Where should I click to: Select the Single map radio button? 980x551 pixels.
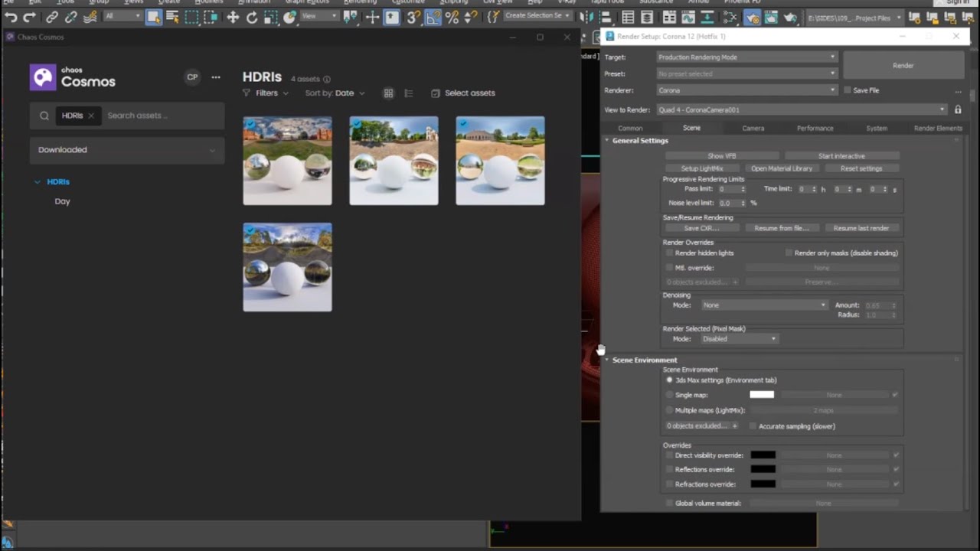669,395
